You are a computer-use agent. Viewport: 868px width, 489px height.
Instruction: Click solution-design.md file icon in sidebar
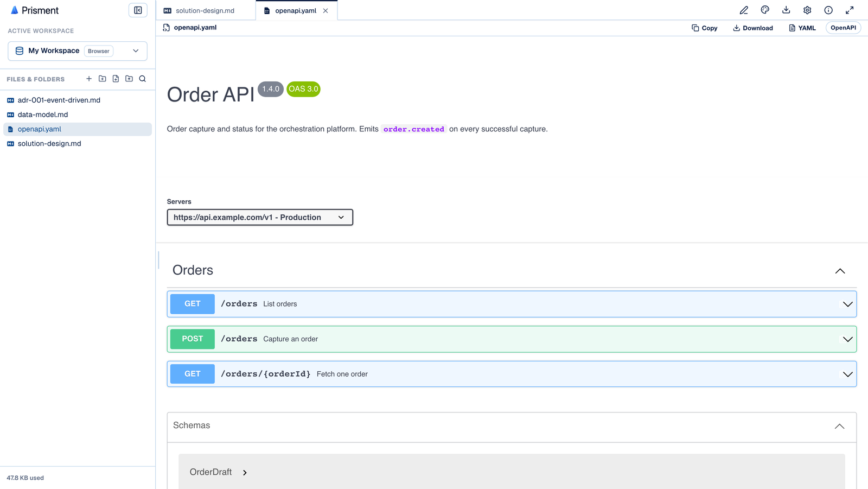10,144
